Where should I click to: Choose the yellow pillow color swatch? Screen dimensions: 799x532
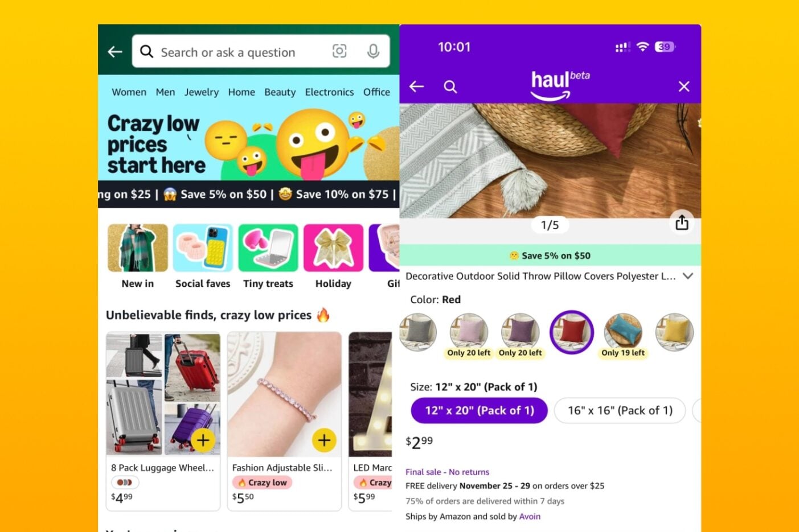coord(674,332)
